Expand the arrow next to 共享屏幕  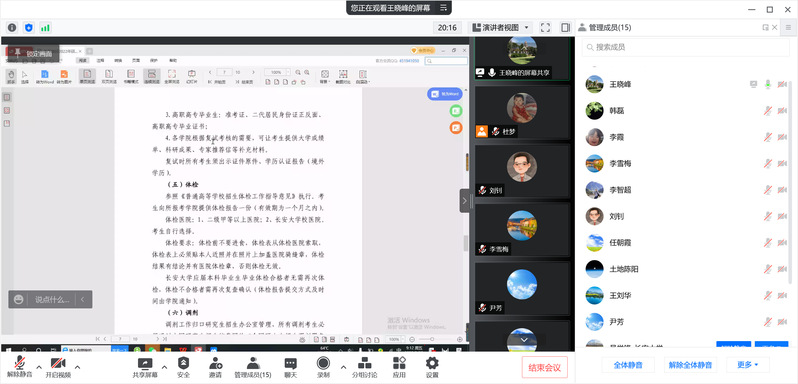[x=164, y=367]
